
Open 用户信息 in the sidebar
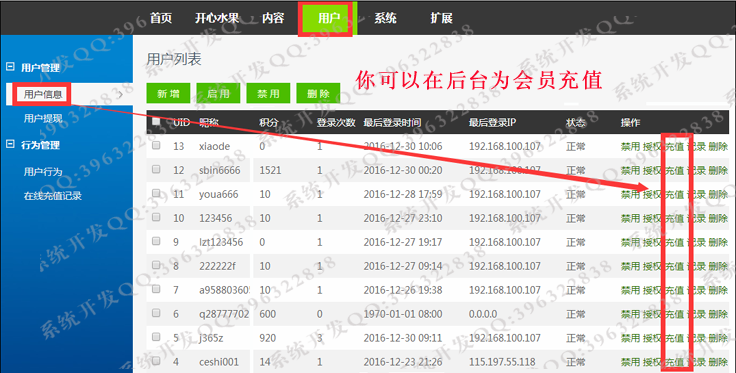click(x=43, y=94)
